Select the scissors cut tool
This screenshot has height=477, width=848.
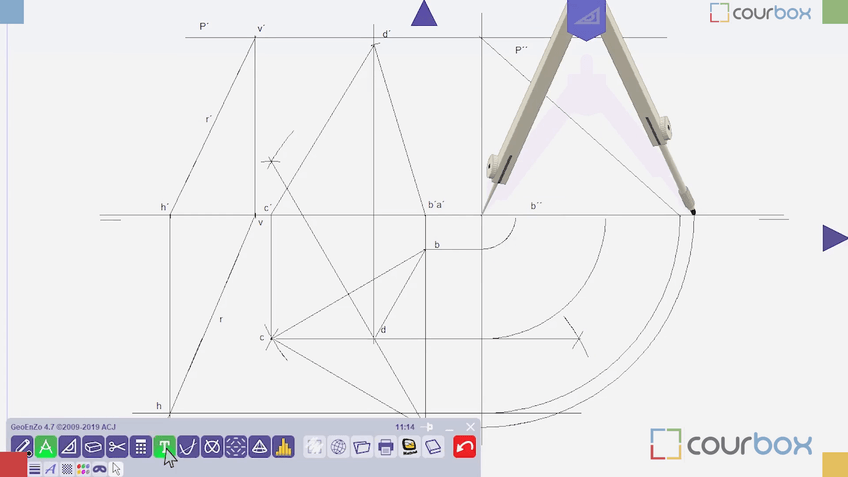point(117,447)
